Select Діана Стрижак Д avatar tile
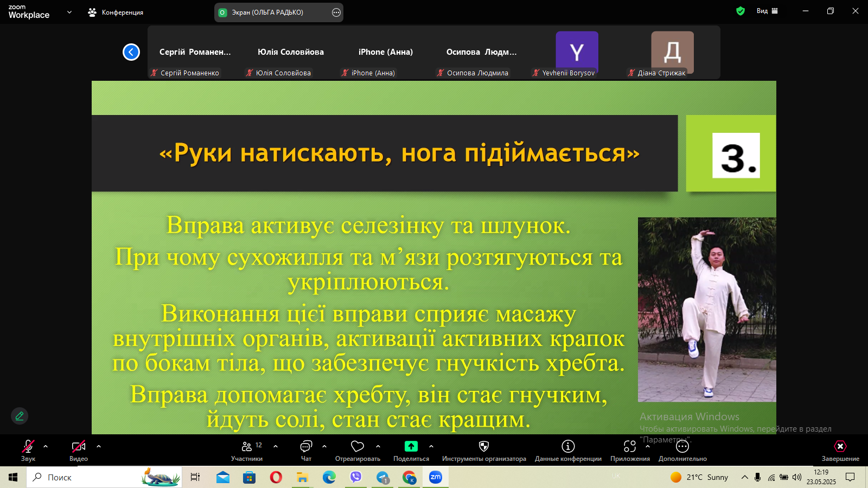Viewport: 868px width, 488px height. pos(672,52)
